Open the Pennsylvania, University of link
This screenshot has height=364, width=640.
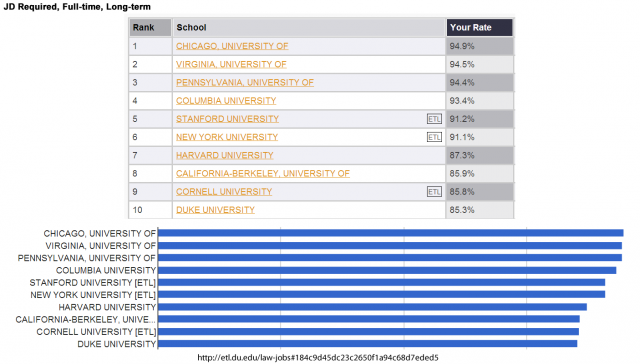(244, 82)
